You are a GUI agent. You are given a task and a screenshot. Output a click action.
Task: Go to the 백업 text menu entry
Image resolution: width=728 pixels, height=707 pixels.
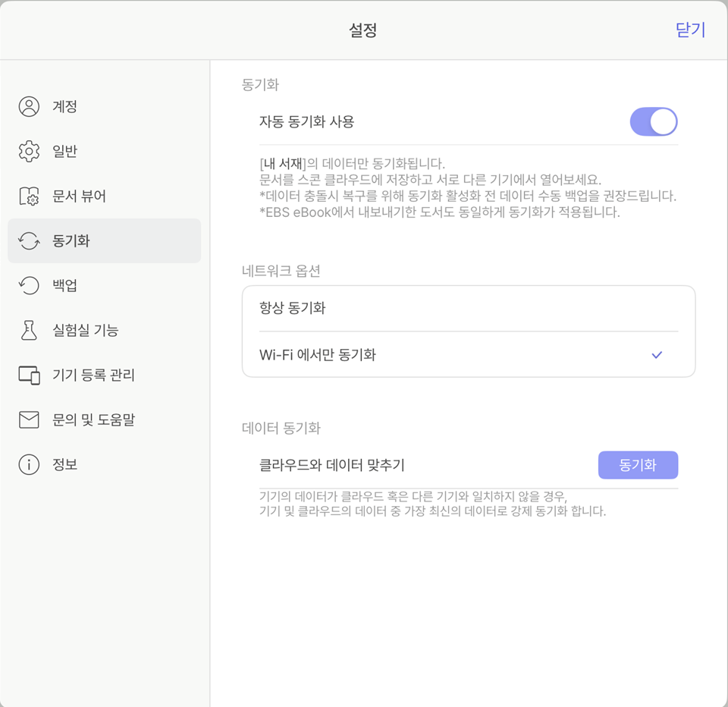pyautogui.click(x=65, y=286)
